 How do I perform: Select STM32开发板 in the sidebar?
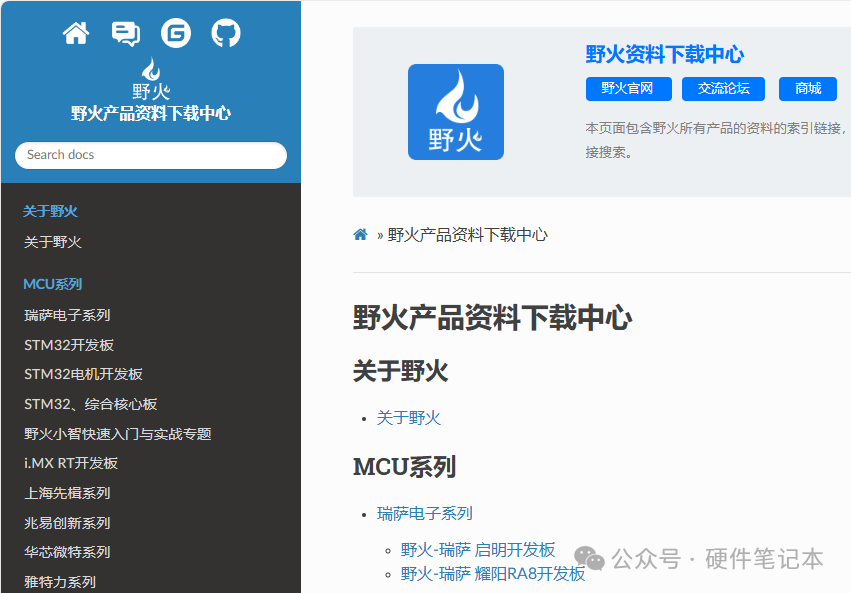coord(69,345)
